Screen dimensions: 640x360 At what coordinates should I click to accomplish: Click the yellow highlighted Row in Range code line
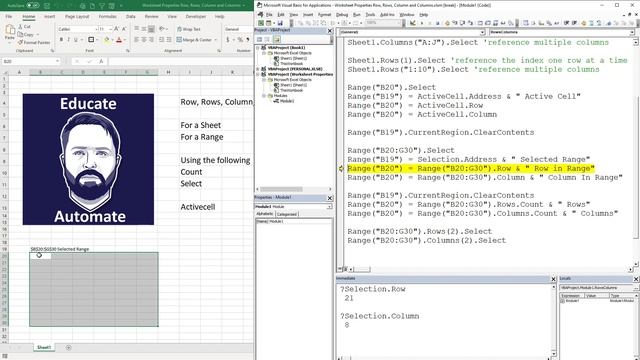[471, 169]
